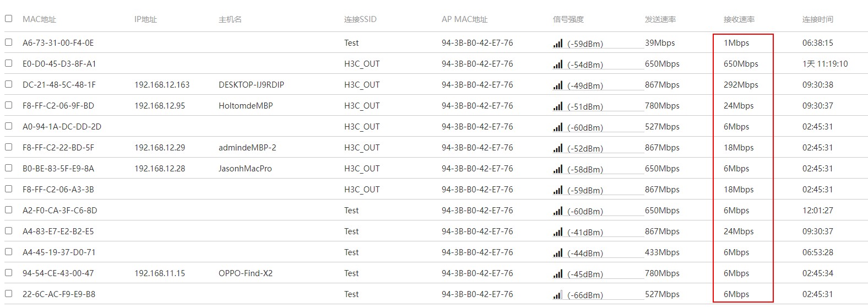Click the MAC地址 column header
The image size is (868, 307).
click(39, 19)
